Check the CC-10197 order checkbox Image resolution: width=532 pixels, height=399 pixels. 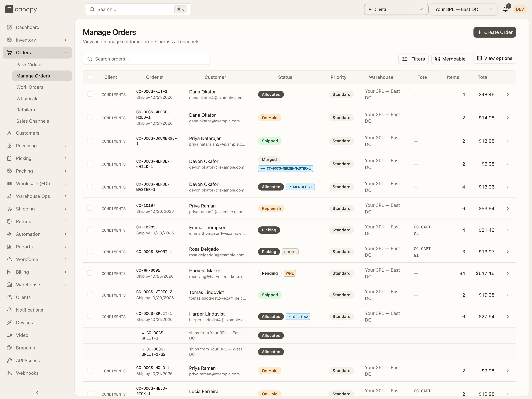[x=90, y=208]
